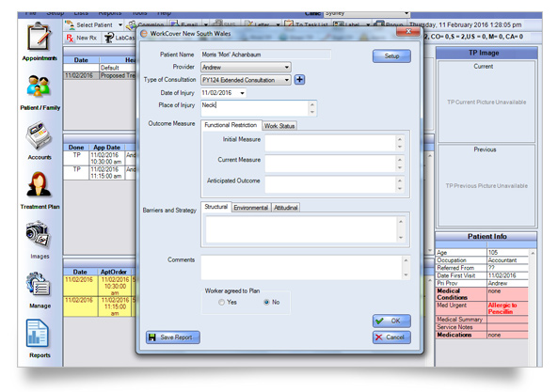Image resolution: width=558 pixels, height=392 pixels.
Task: Switch to the Structural tab
Action: pos(216,207)
